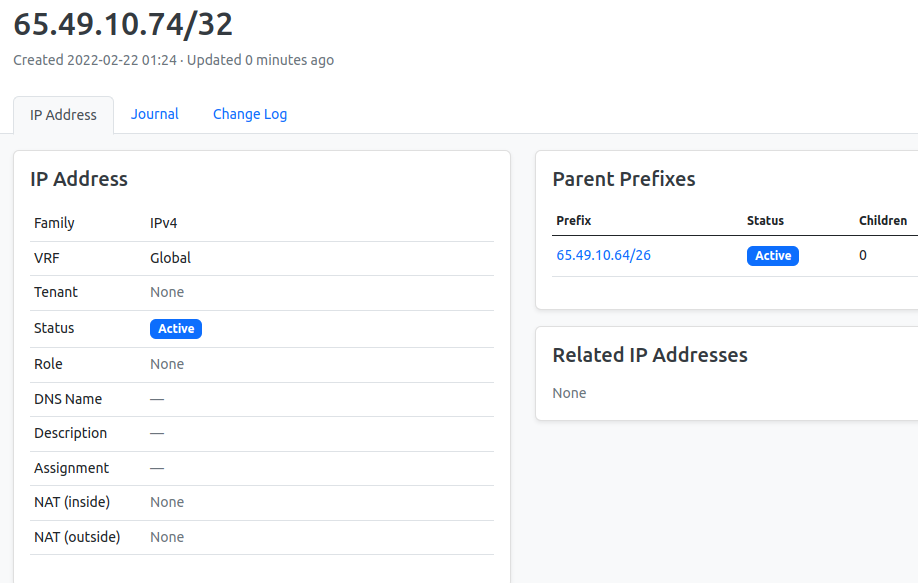Switch to the Journal tab

point(154,114)
